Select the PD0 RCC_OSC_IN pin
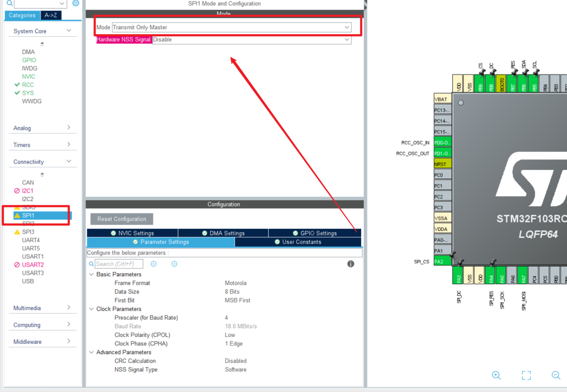Viewport: 567px width, 392px height. click(443, 142)
